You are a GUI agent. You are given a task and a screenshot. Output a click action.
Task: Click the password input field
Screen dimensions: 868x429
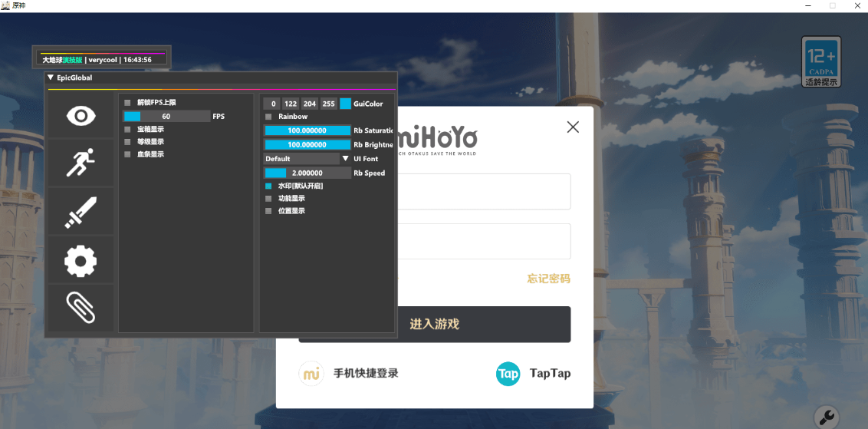pyautogui.click(x=485, y=241)
